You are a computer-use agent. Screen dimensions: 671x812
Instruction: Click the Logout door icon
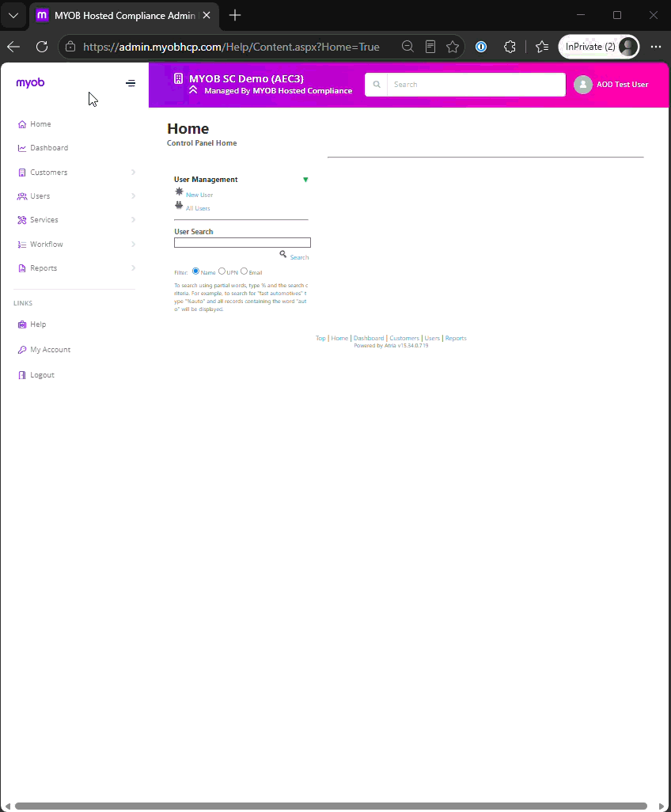[x=21, y=375]
